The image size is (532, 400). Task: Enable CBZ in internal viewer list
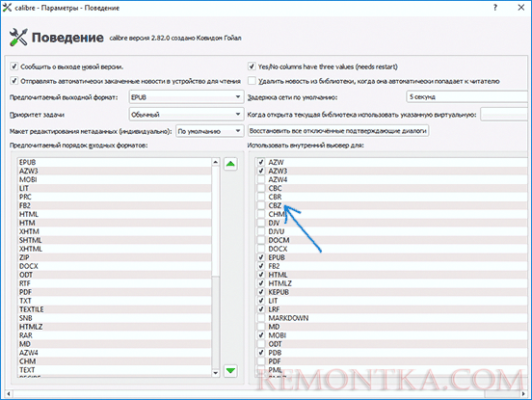(x=261, y=205)
